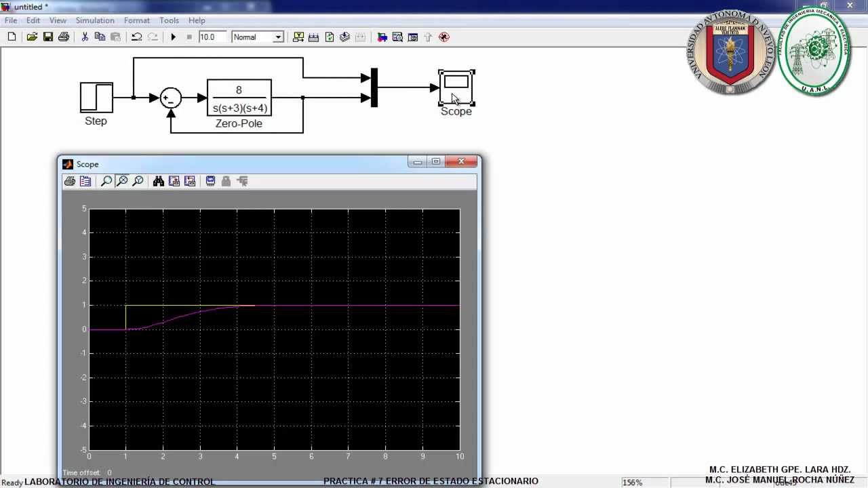Save the model with the floppy icon
868x488 pixels.
click(48, 37)
